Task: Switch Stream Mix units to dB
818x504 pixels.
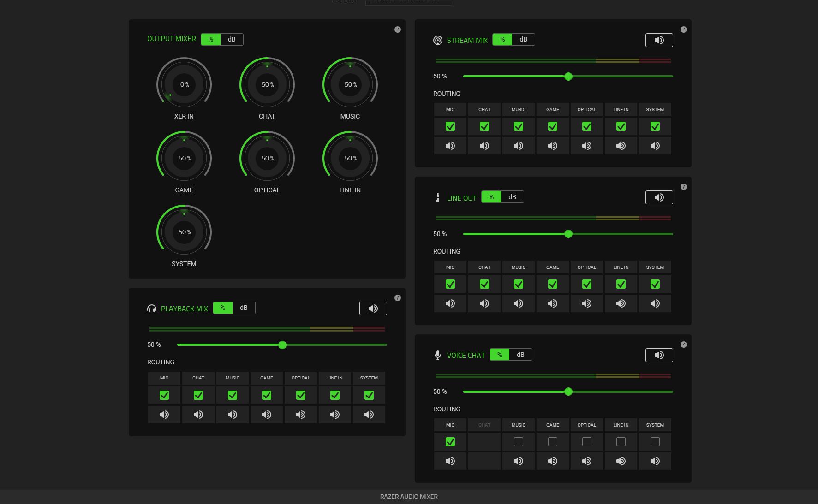Action: (523, 39)
